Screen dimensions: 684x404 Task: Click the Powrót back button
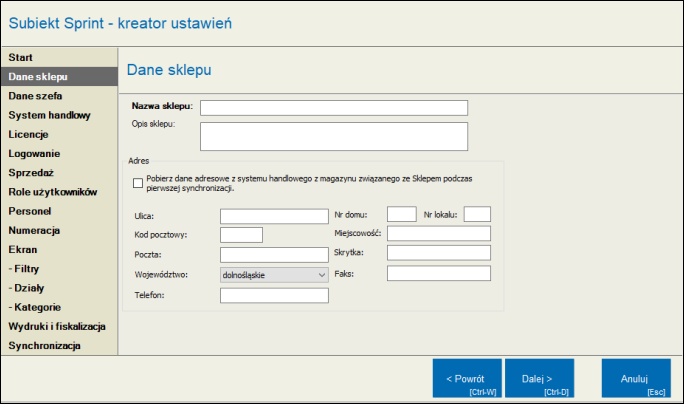(467, 378)
